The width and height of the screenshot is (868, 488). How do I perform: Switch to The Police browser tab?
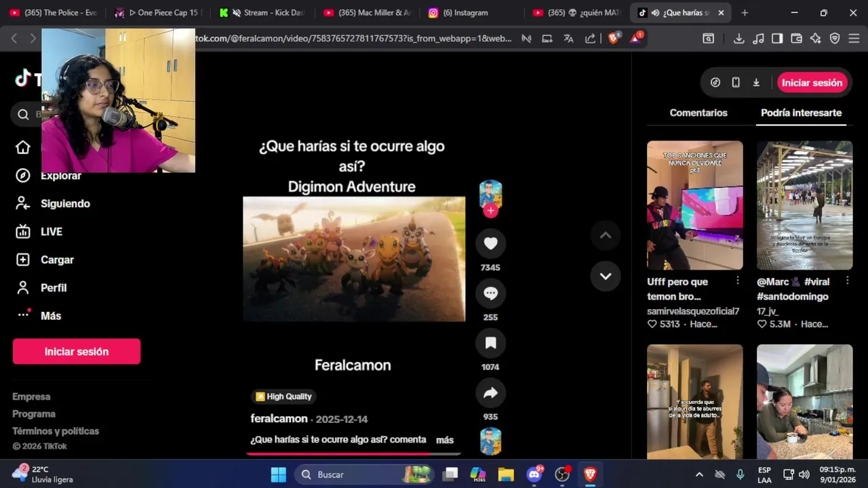[54, 13]
